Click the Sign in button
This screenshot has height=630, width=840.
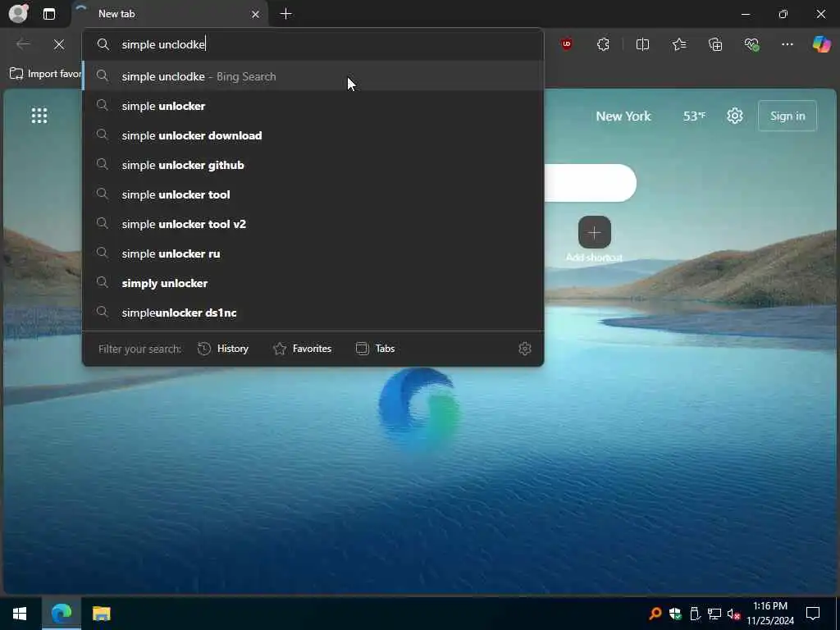[x=787, y=116]
